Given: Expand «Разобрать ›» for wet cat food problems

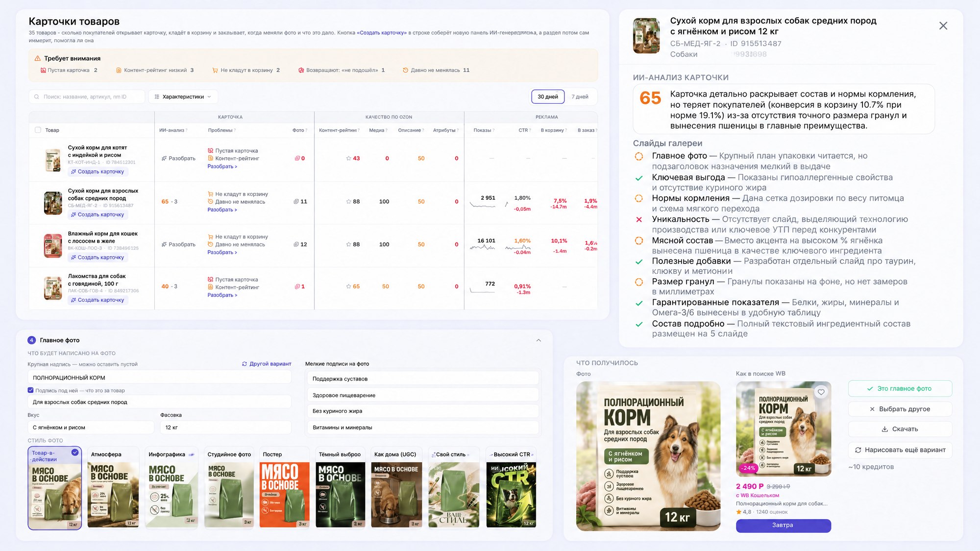Looking at the screenshot, I should [222, 252].
